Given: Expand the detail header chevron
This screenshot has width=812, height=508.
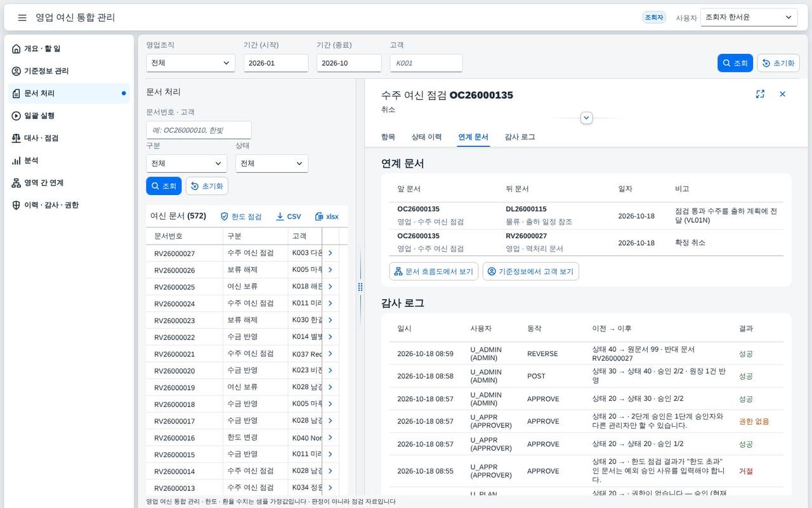Looking at the screenshot, I should pos(587,118).
